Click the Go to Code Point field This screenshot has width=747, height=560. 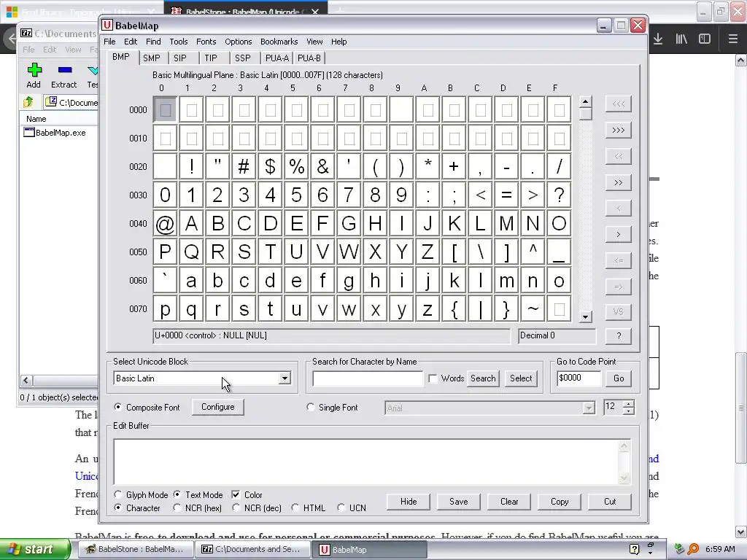tap(578, 378)
